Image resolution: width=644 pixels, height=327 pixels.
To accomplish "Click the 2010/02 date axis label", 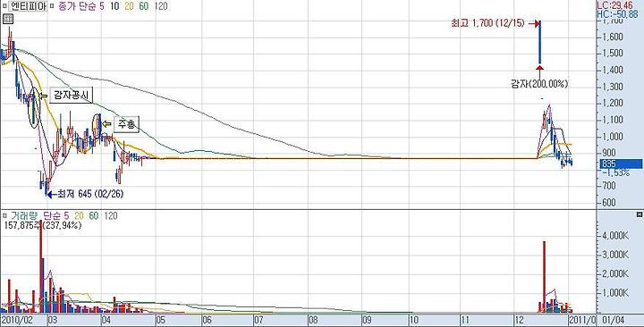I will (x=17, y=320).
